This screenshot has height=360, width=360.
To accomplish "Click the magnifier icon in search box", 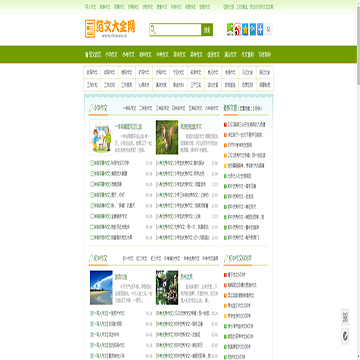I will (x=153, y=30).
